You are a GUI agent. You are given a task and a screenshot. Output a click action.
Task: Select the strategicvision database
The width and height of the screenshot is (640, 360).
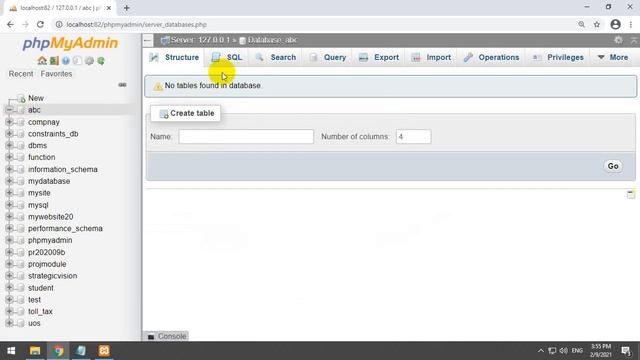pos(52,276)
